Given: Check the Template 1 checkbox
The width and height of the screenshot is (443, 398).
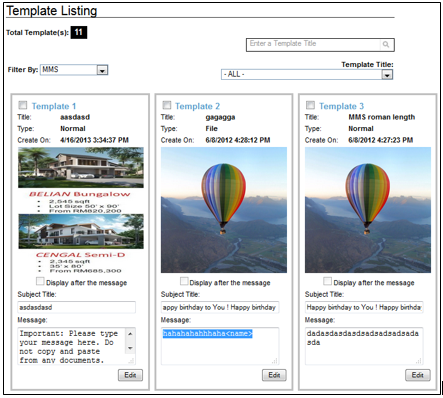Looking at the screenshot, I should point(22,105).
